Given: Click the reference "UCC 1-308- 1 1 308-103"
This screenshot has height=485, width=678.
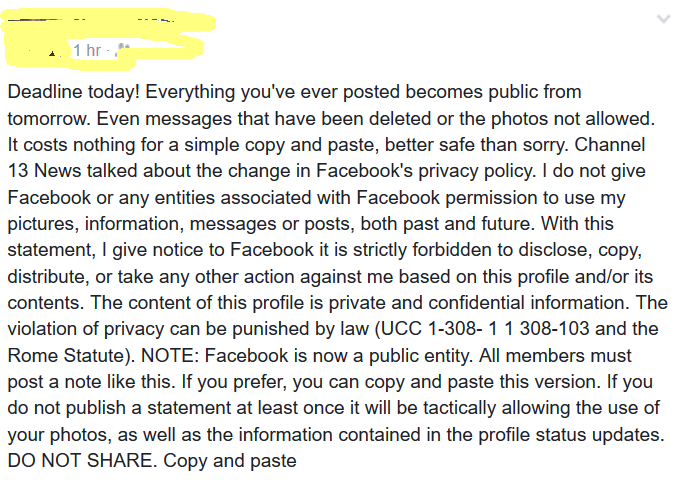Looking at the screenshot, I should coord(485,329).
